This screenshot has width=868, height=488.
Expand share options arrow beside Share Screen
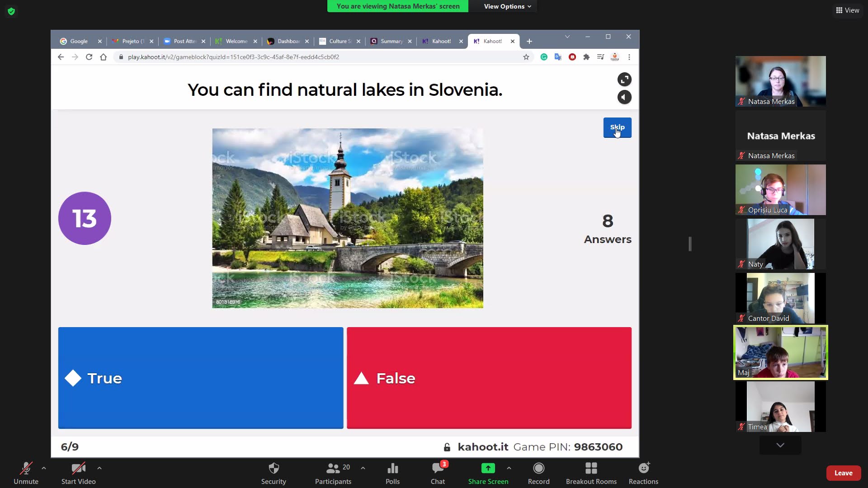pos(509,468)
